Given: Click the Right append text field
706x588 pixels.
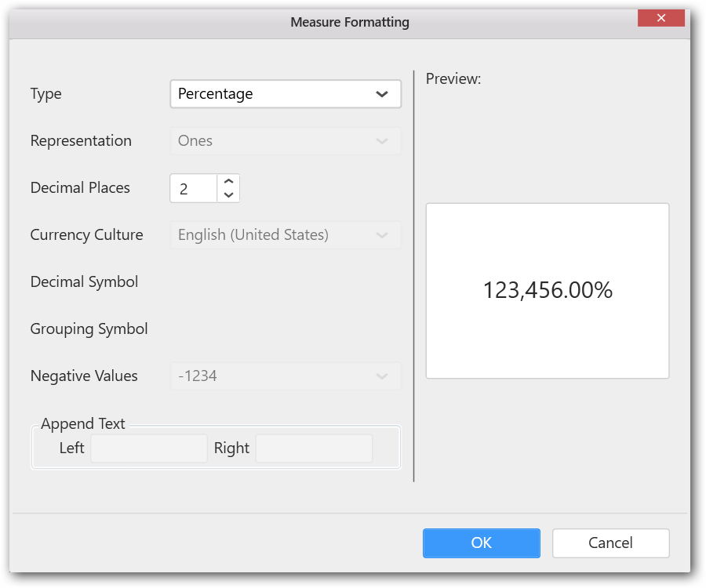Looking at the screenshot, I should point(314,448).
